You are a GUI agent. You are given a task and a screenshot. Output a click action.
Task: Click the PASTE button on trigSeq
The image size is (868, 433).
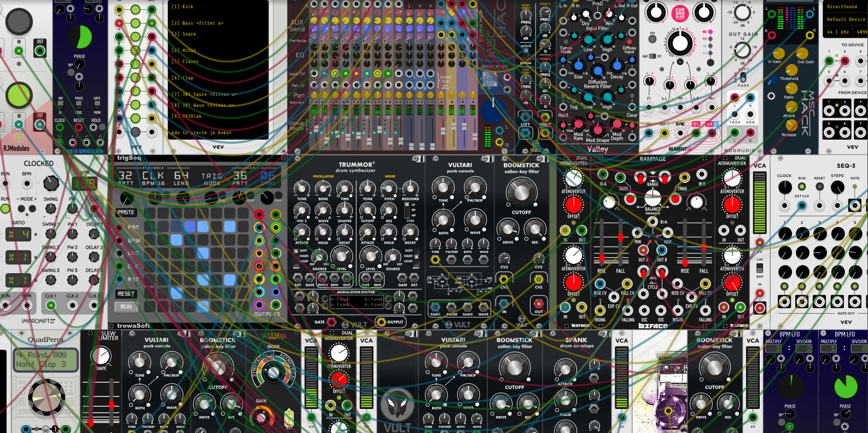click(x=126, y=212)
